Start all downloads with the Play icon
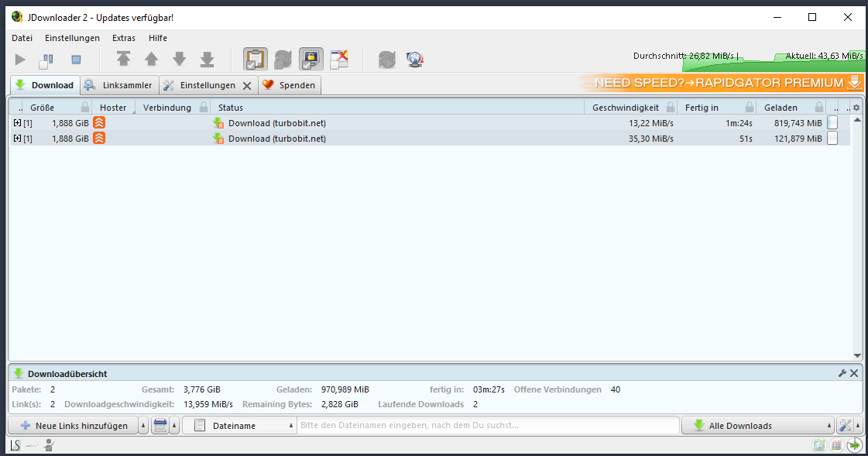This screenshot has width=868, height=456. (20, 59)
